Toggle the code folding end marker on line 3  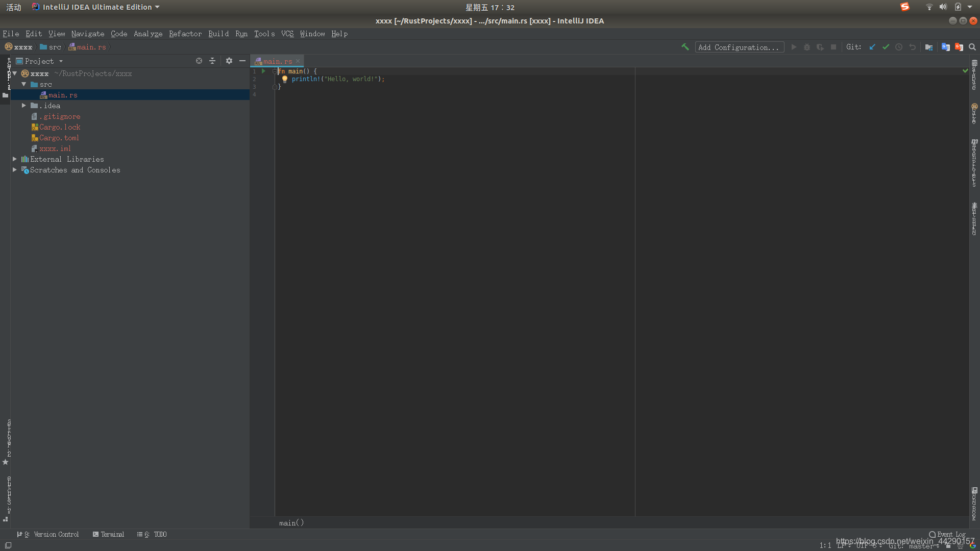(275, 87)
